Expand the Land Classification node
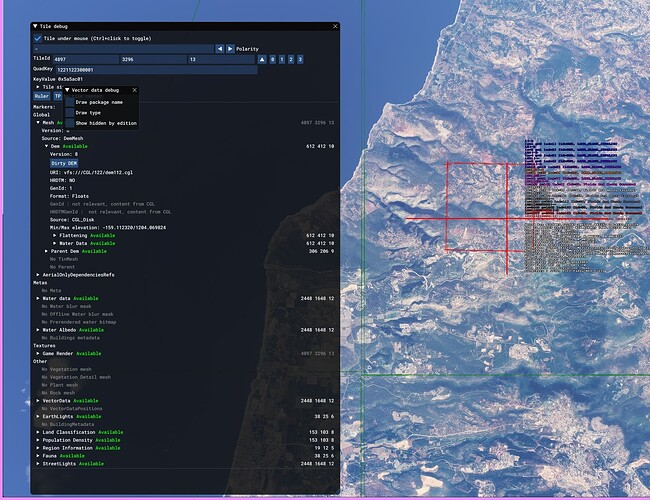650x500 pixels. 38,432
